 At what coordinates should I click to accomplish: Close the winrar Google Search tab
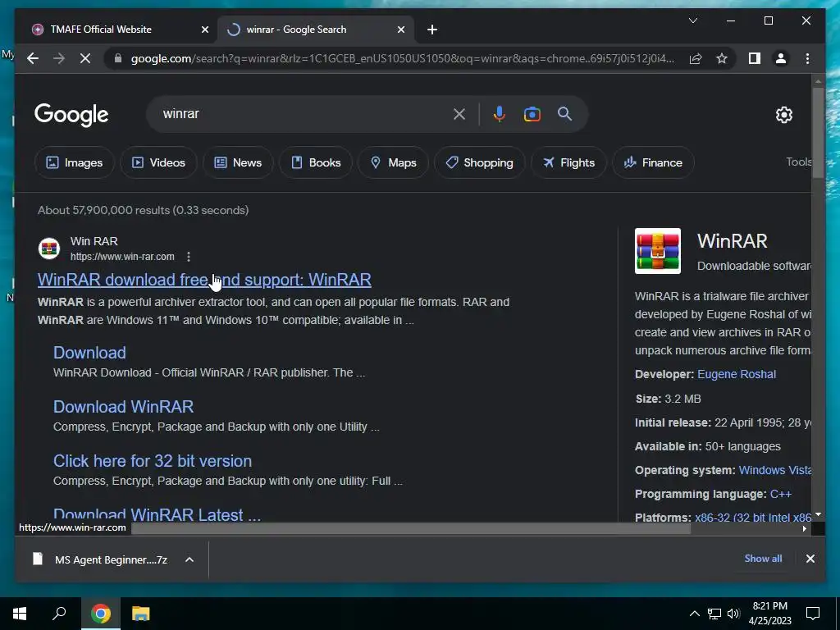pos(400,30)
